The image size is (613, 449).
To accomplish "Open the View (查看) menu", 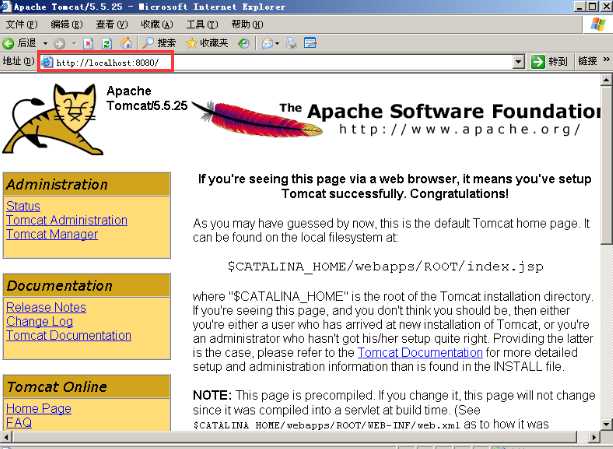I will pos(112,25).
